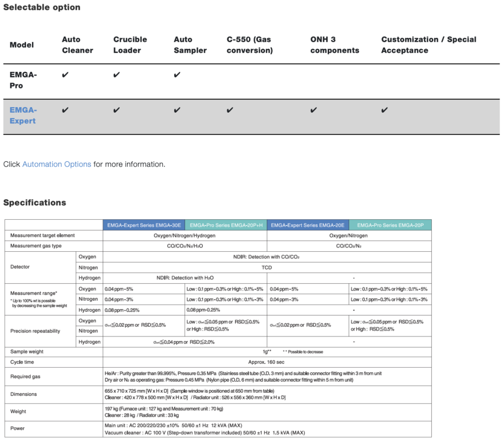This screenshot has width=504, height=442.
Task: Open the EMGA-Expert model link
Action: (x=23, y=116)
